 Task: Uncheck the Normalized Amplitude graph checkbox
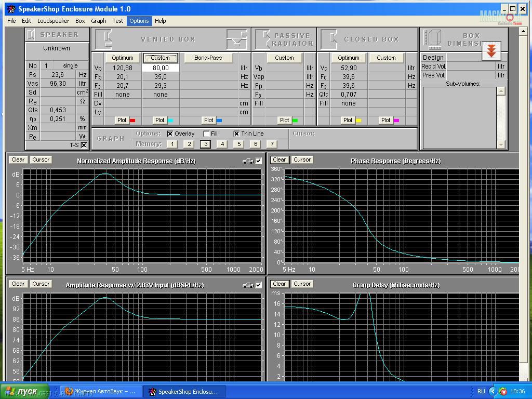(x=259, y=161)
